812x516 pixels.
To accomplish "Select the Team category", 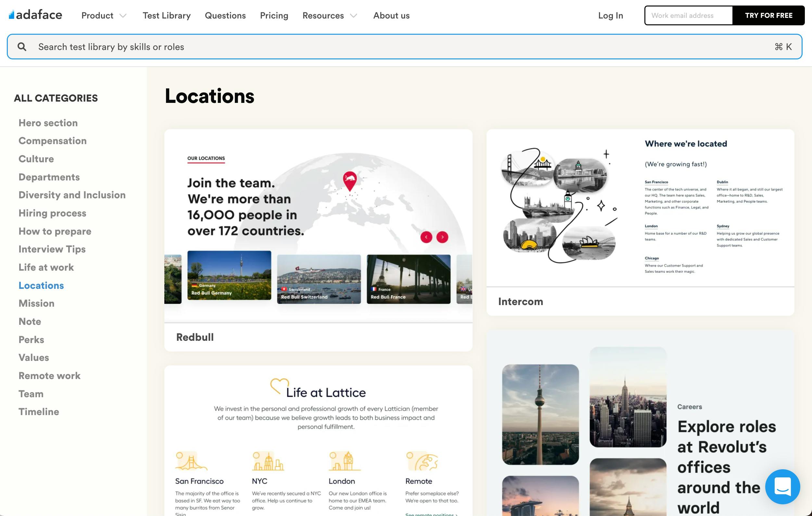I will click(x=31, y=394).
